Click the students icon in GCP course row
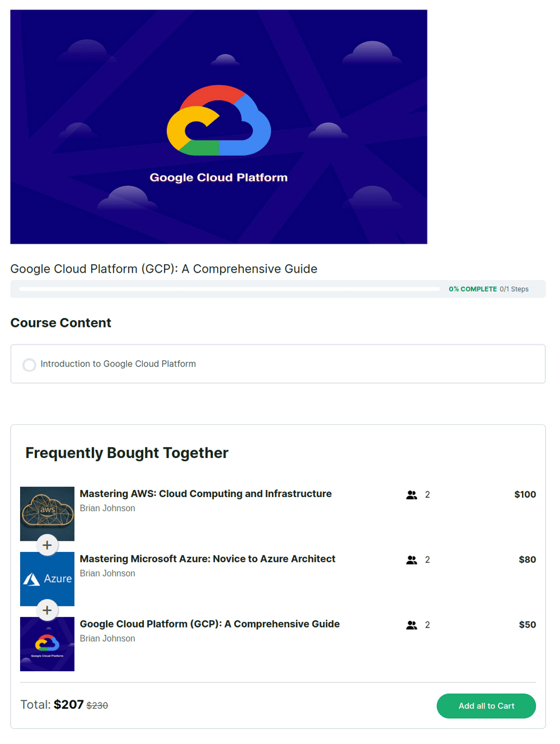The image size is (560, 744). click(412, 625)
